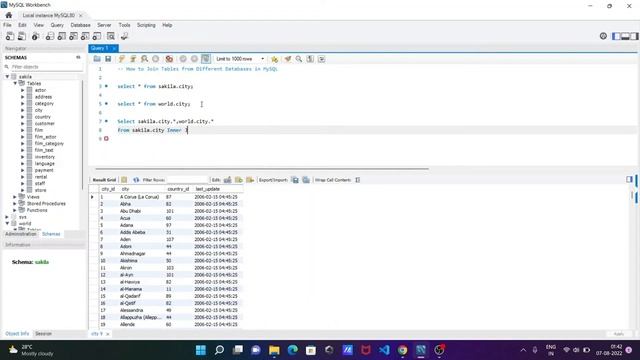This screenshot has height=360, width=640.
Task: Click the Create new table toolbar icon
Action: click(62, 36)
